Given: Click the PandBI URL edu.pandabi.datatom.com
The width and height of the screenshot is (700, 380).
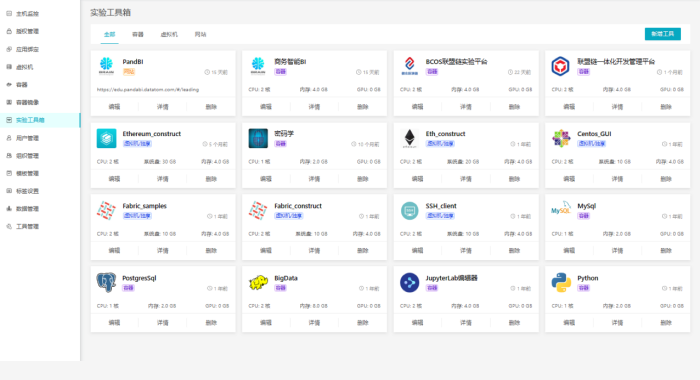Looking at the screenshot, I should (148, 89).
